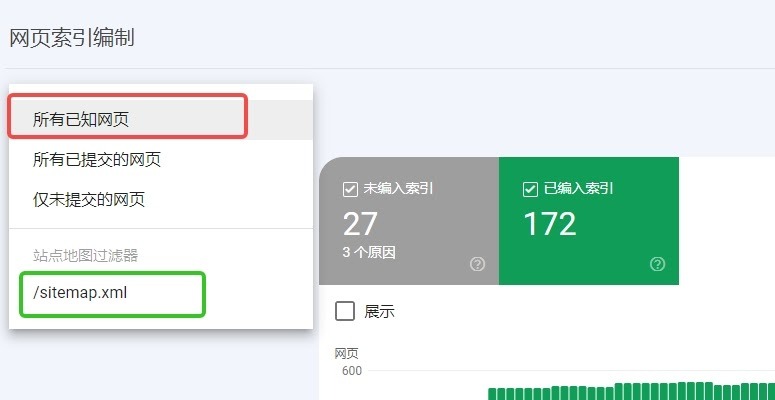Image resolution: width=775 pixels, height=400 pixels.
Task: Click the 网页 chart axis label
Action: click(x=346, y=354)
